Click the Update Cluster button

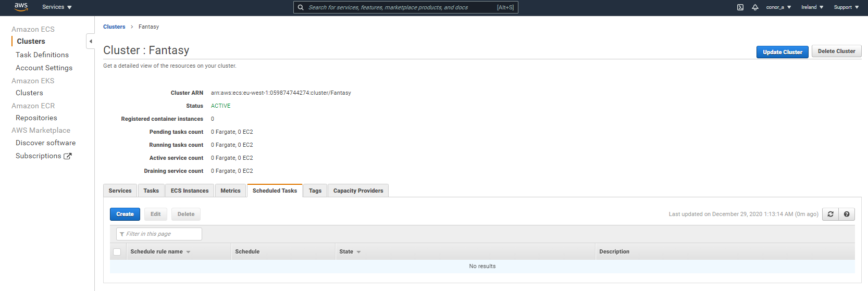tap(782, 52)
